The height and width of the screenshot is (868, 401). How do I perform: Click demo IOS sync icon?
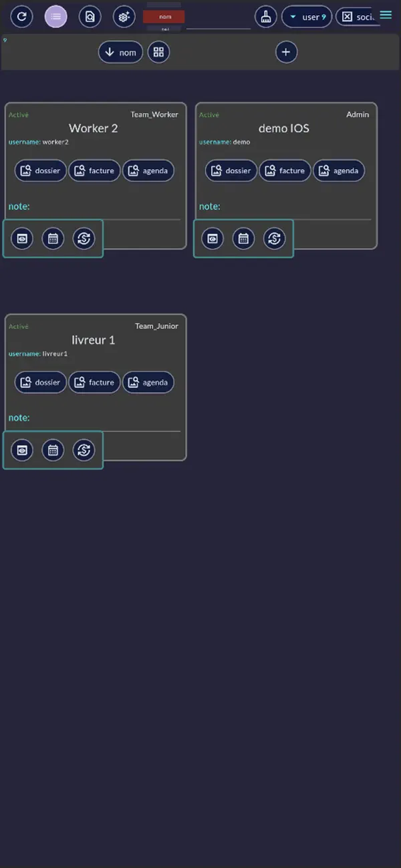point(274,238)
